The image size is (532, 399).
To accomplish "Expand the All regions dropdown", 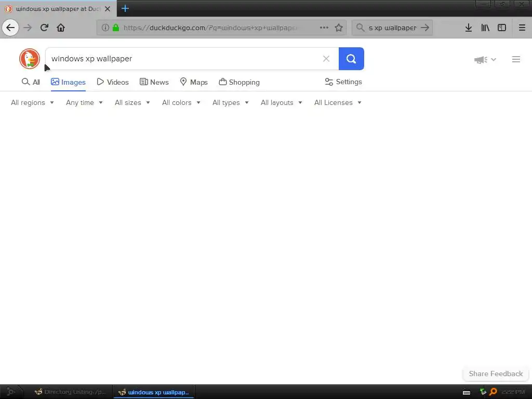I will (32, 102).
